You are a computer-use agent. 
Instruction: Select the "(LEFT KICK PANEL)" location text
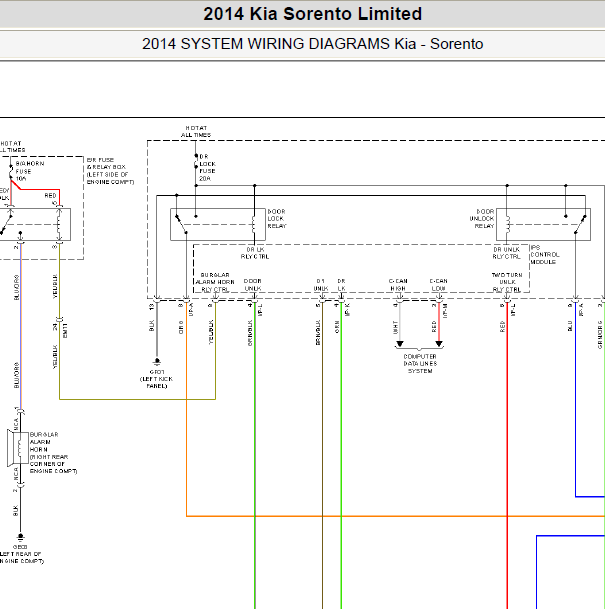[156, 383]
